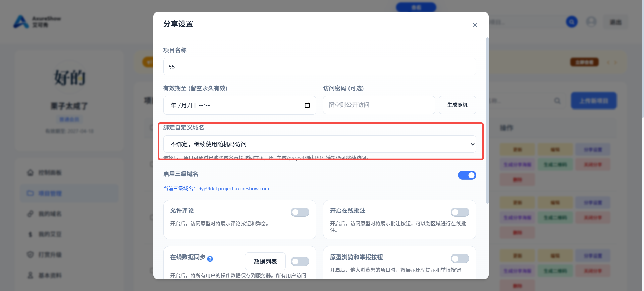Click the home icon in the sidebar
The image size is (644, 291).
[x=30, y=173]
